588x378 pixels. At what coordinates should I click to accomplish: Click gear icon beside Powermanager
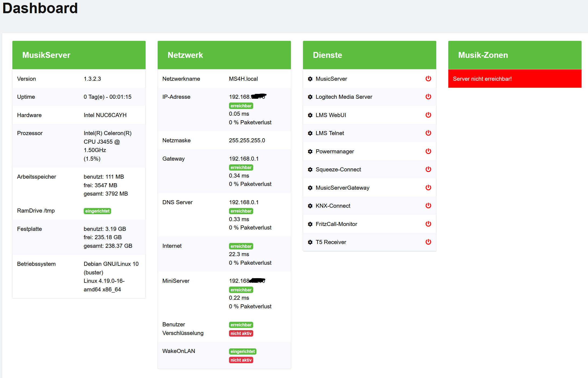[x=310, y=151]
